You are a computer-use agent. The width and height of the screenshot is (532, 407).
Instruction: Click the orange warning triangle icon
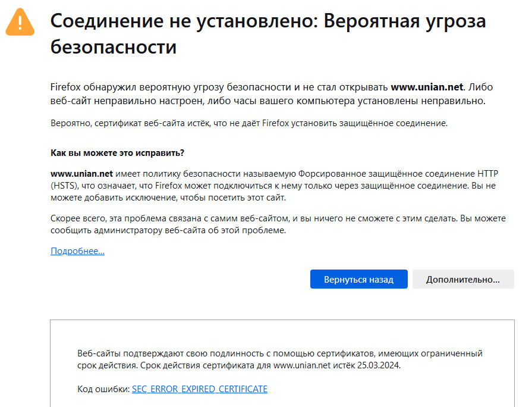(20, 22)
